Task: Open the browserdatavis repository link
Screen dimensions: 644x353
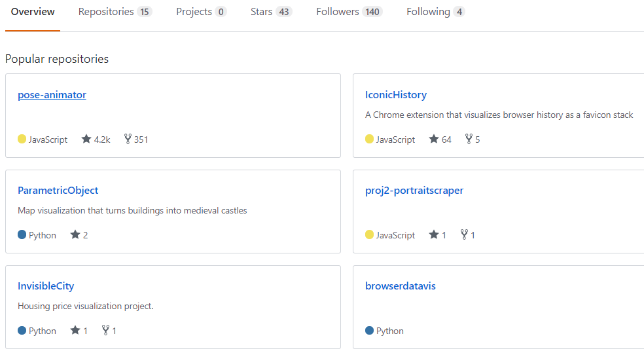Action: click(x=401, y=286)
